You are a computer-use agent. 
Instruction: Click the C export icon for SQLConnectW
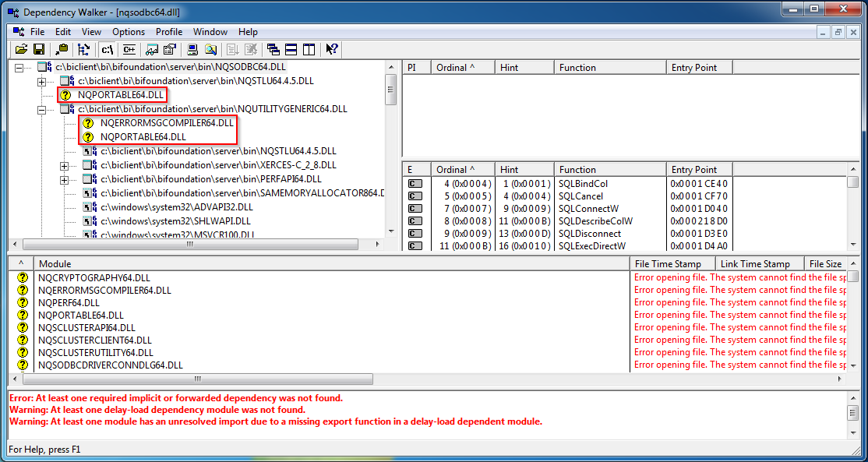coord(414,209)
